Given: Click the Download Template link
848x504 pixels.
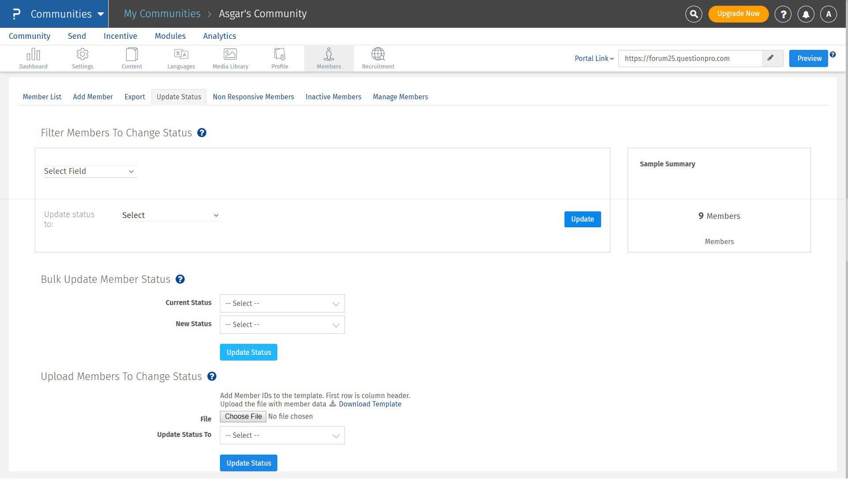Looking at the screenshot, I should coord(370,404).
